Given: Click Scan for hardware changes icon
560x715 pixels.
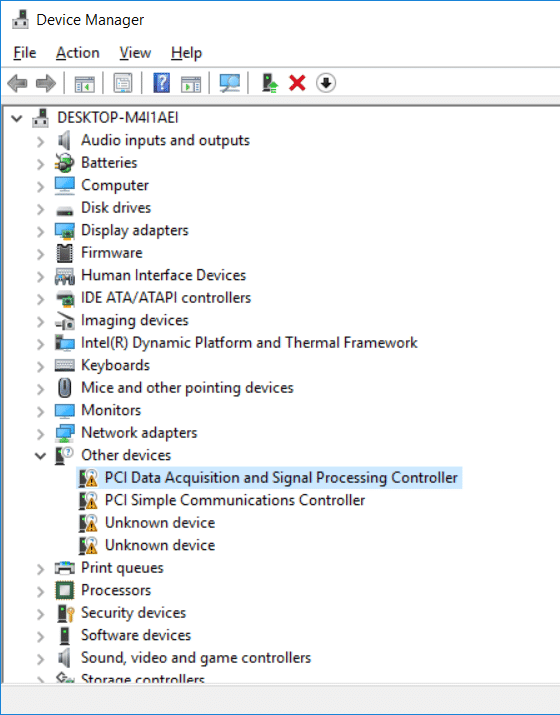Looking at the screenshot, I should click(229, 83).
